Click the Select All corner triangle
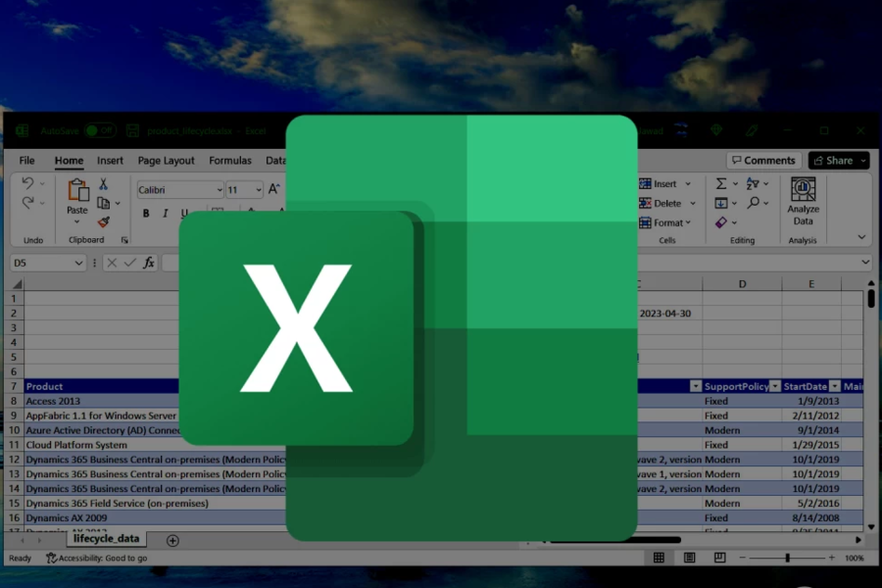Screen dimensions: 882x588 18,284
